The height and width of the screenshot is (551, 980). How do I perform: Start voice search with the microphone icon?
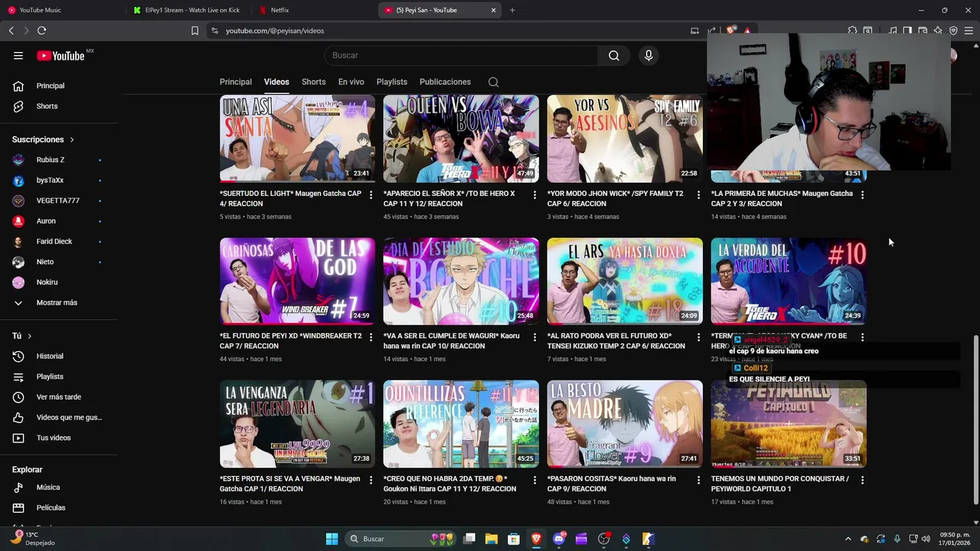tap(648, 55)
